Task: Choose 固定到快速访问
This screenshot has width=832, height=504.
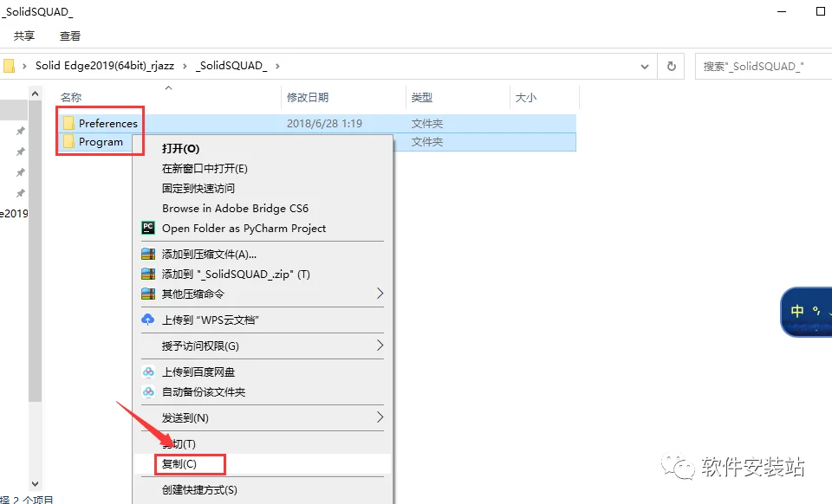Action: point(198,188)
